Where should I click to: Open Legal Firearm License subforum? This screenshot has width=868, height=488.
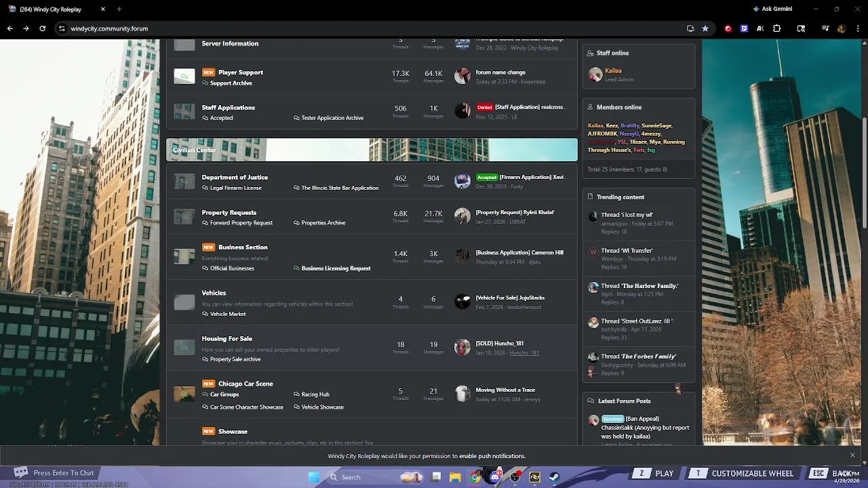(x=235, y=188)
